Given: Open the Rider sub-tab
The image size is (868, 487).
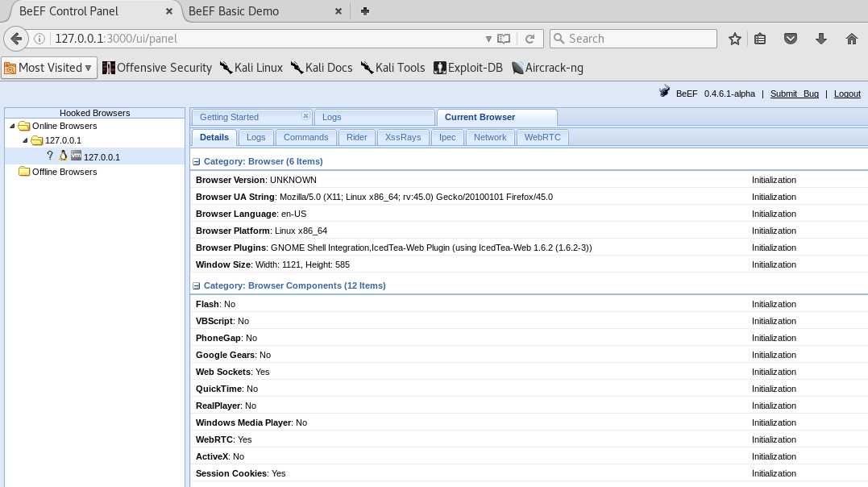Looking at the screenshot, I should point(356,137).
